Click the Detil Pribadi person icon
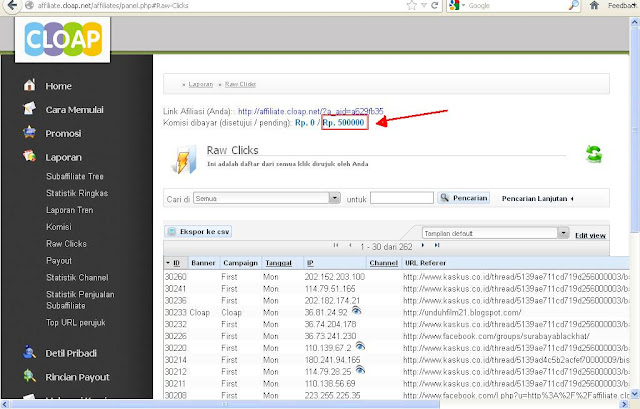Image resolution: width=640 pixels, height=409 pixels. [29, 352]
